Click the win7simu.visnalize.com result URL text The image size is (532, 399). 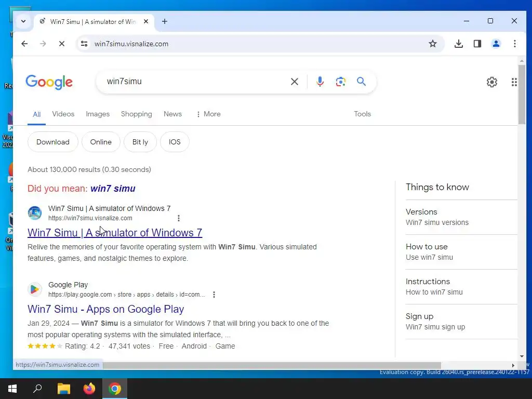tap(90, 218)
